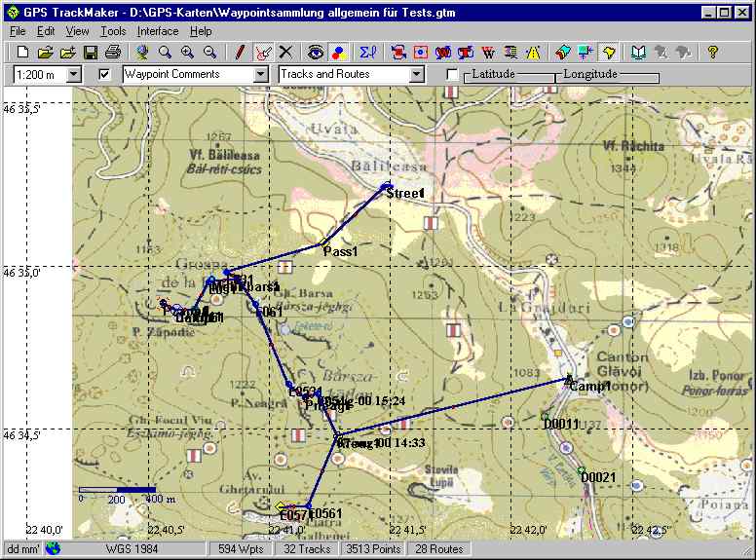756x560 pixels.
Task: Open the Edit menu
Action: [46, 31]
